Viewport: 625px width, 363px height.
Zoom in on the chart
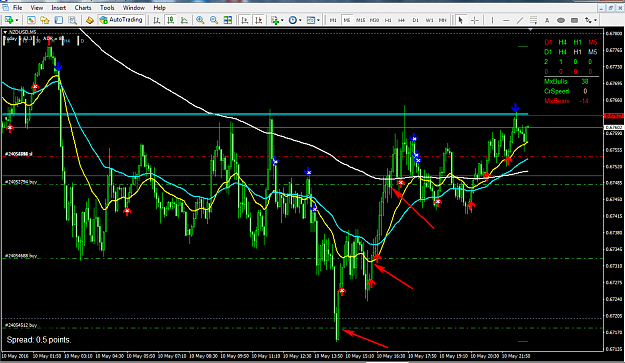pos(200,20)
